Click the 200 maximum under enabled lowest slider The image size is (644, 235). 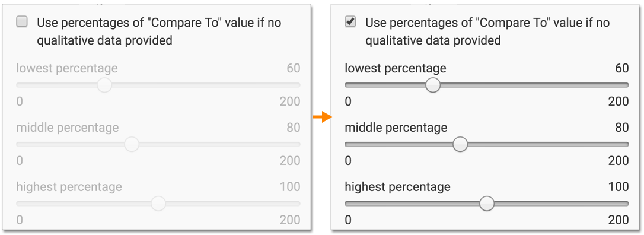pos(619,101)
